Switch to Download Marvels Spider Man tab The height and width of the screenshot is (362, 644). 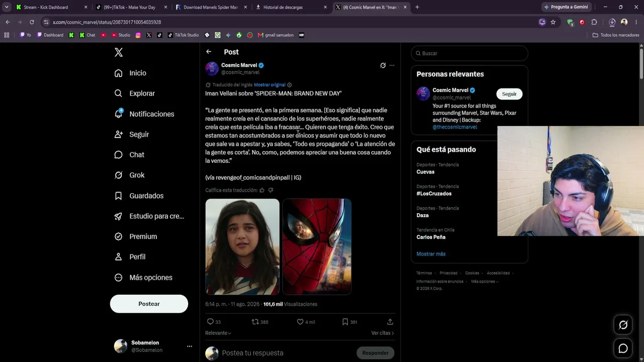[x=211, y=7]
